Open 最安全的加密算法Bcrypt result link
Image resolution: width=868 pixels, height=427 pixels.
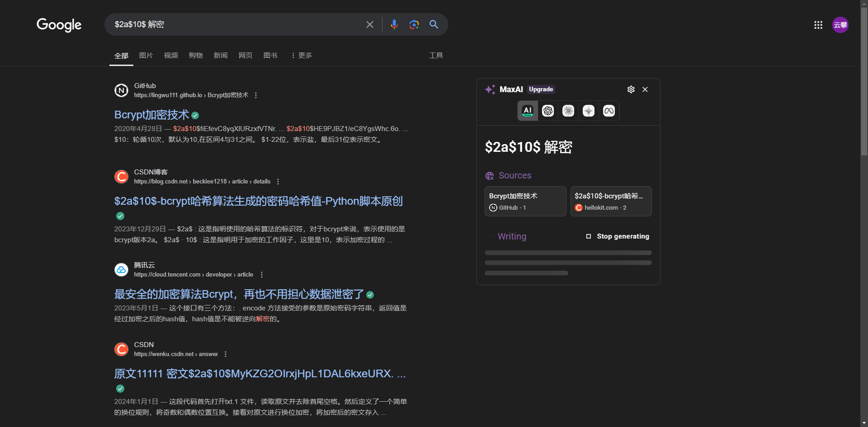pos(239,294)
